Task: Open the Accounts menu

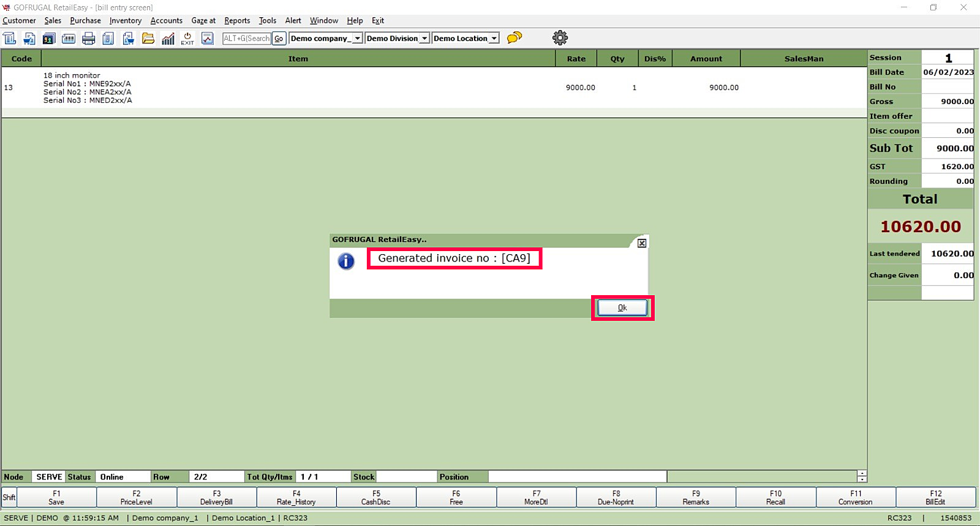Action: pyautogui.click(x=167, y=21)
